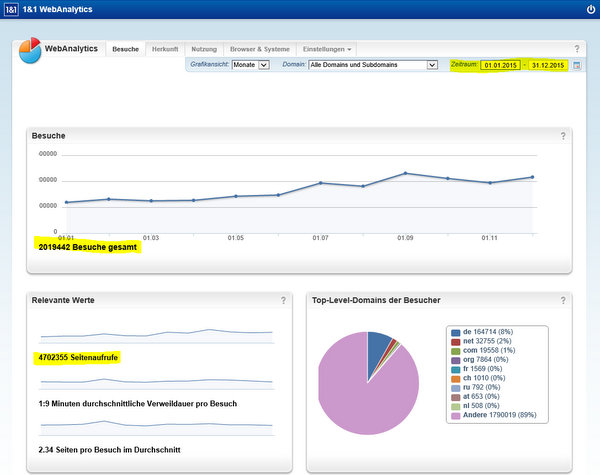Open help for Top-Level-Domains panel
Screen dimensions: 600x475
(563, 300)
